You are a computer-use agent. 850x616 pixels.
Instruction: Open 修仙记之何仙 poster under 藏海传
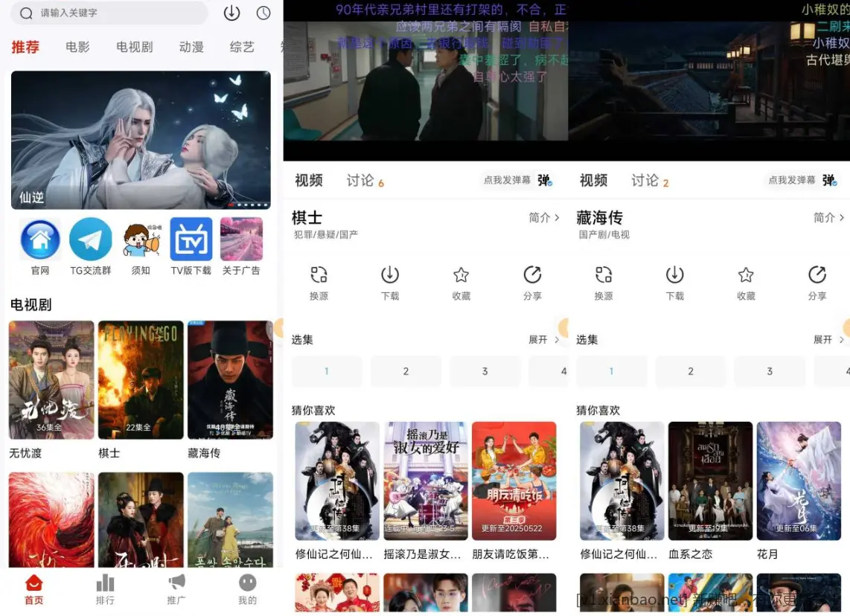click(x=621, y=481)
